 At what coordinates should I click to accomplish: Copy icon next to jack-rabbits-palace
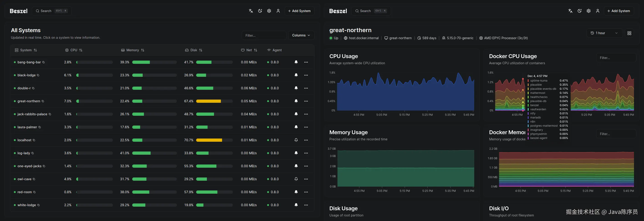click(x=50, y=114)
